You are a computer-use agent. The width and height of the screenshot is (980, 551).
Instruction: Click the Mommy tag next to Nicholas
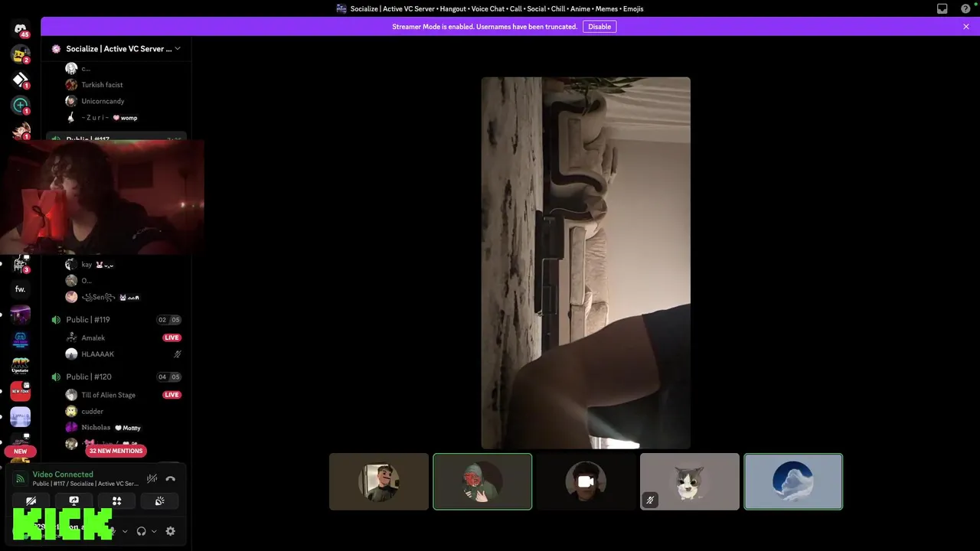tap(129, 428)
